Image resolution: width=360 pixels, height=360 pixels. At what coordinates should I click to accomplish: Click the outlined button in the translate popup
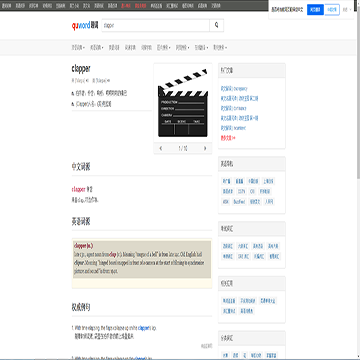click(332, 10)
